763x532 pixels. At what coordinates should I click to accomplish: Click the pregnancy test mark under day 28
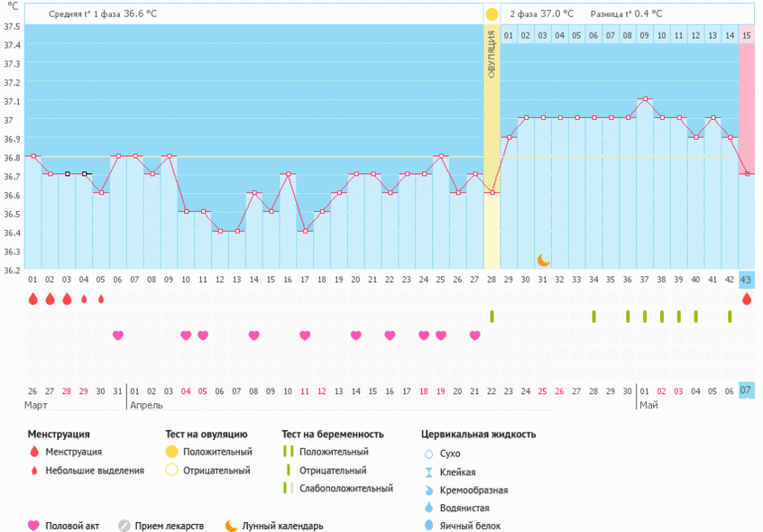click(491, 316)
